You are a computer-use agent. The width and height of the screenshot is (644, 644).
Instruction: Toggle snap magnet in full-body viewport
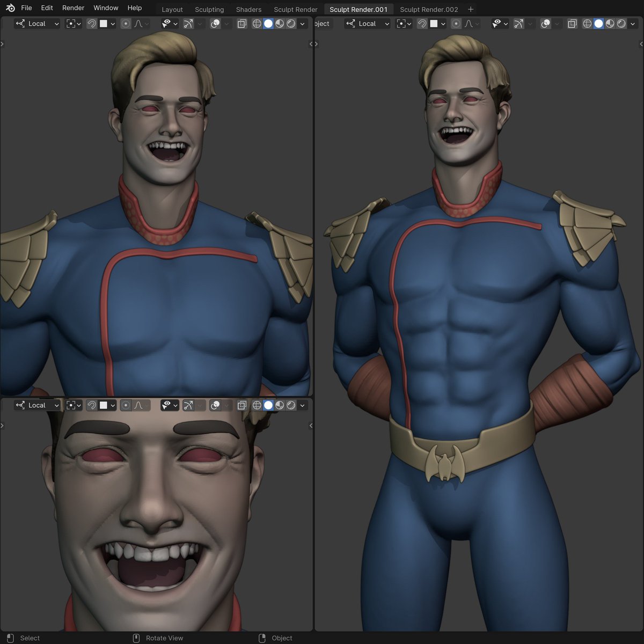click(x=422, y=24)
